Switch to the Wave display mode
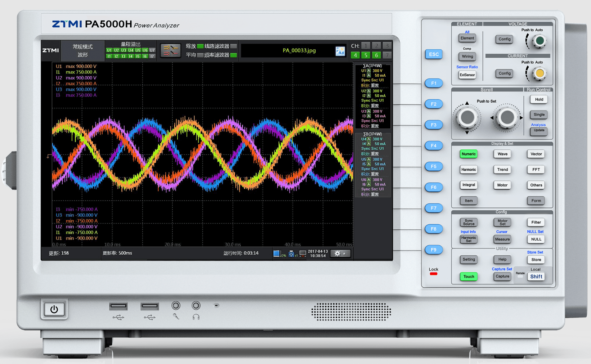This screenshot has height=364, width=591. point(502,154)
